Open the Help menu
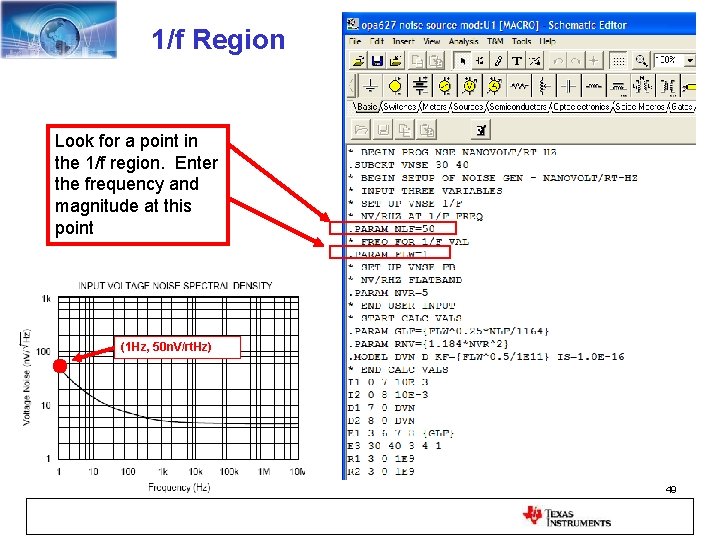Screen dimensions: 720x540 click(x=547, y=41)
